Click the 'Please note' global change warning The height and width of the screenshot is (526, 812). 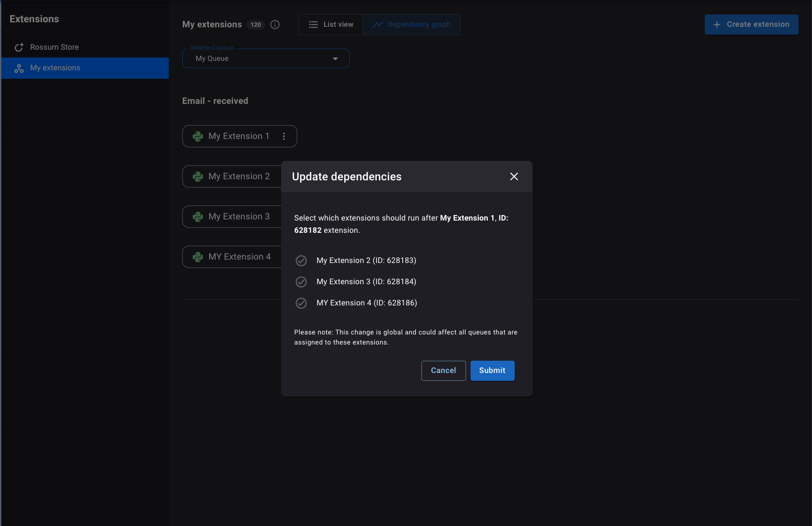406,337
